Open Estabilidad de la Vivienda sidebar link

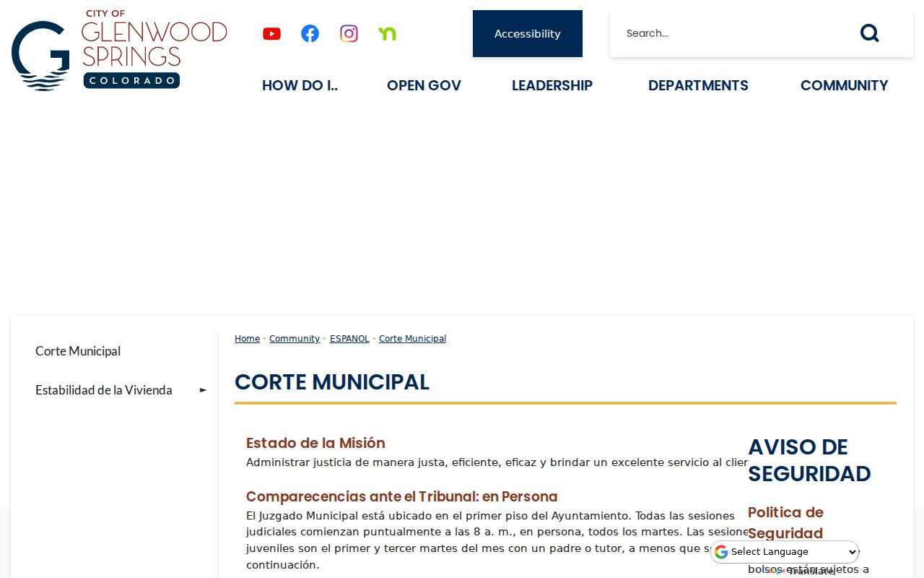pyautogui.click(x=104, y=390)
